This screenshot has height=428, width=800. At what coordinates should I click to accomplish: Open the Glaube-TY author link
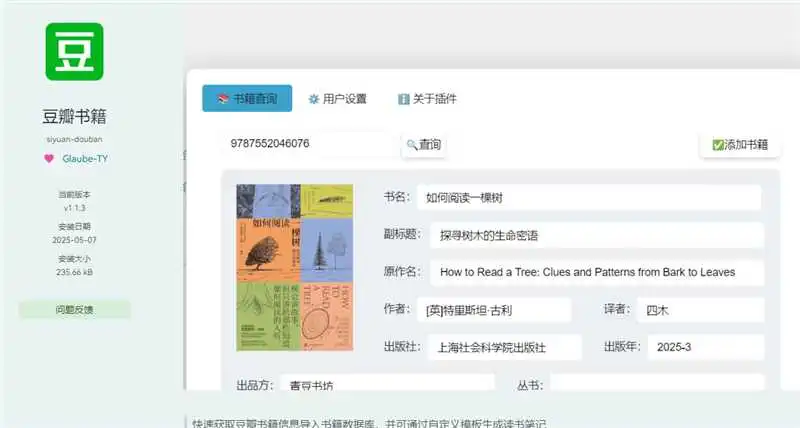[x=85, y=159]
